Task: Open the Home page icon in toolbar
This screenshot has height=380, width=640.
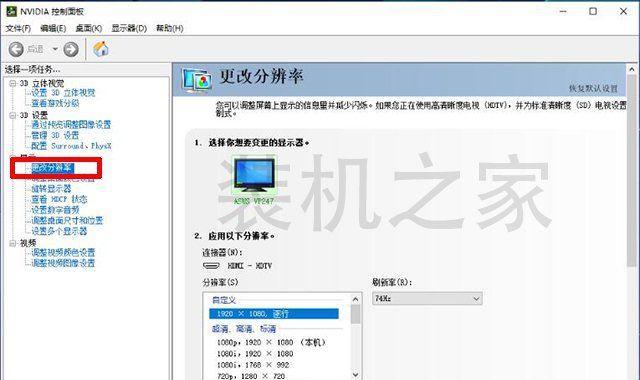Action: [101, 49]
